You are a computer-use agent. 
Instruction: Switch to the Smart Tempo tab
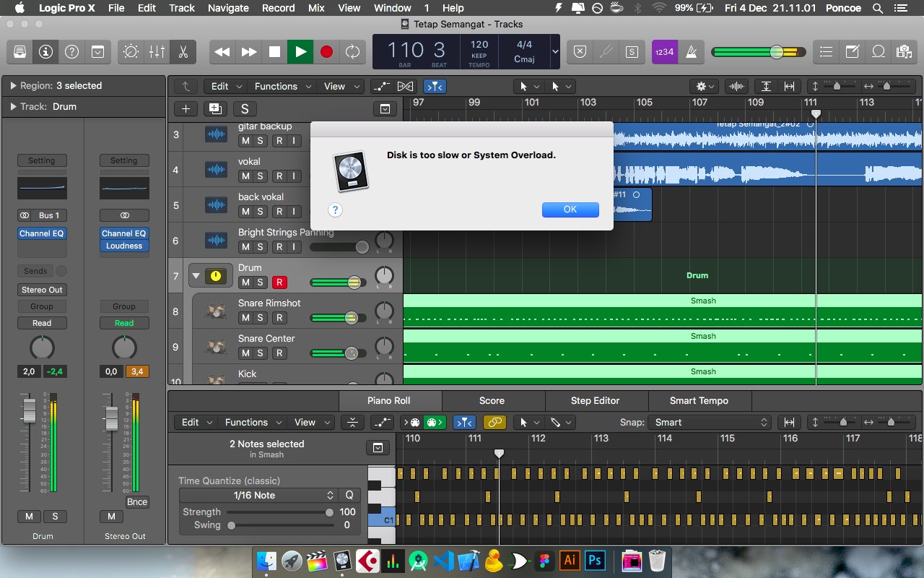[699, 400]
